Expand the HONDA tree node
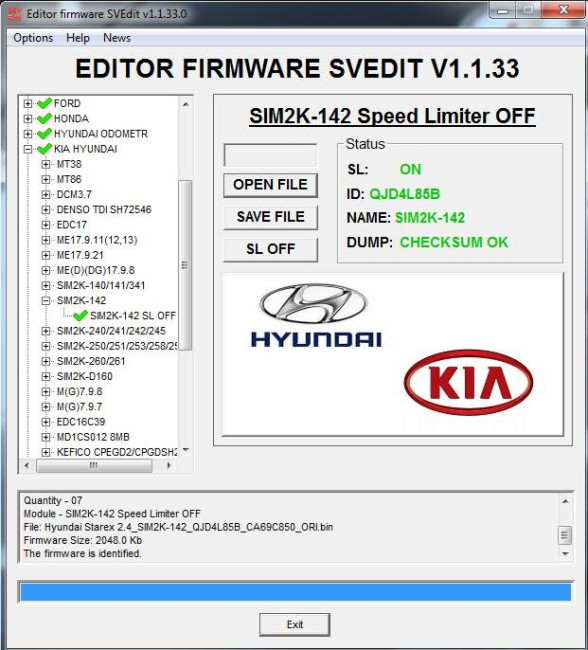 (x=28, y=119)
